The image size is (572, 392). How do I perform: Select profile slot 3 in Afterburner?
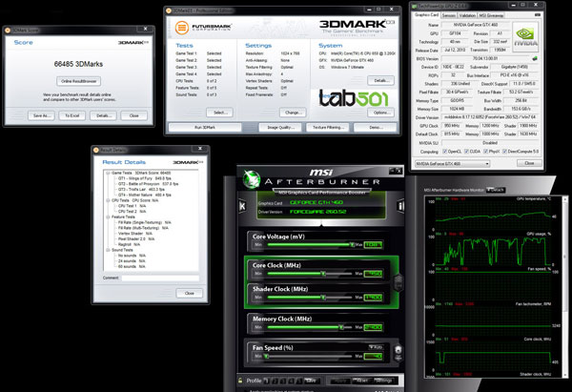[283, 381]
